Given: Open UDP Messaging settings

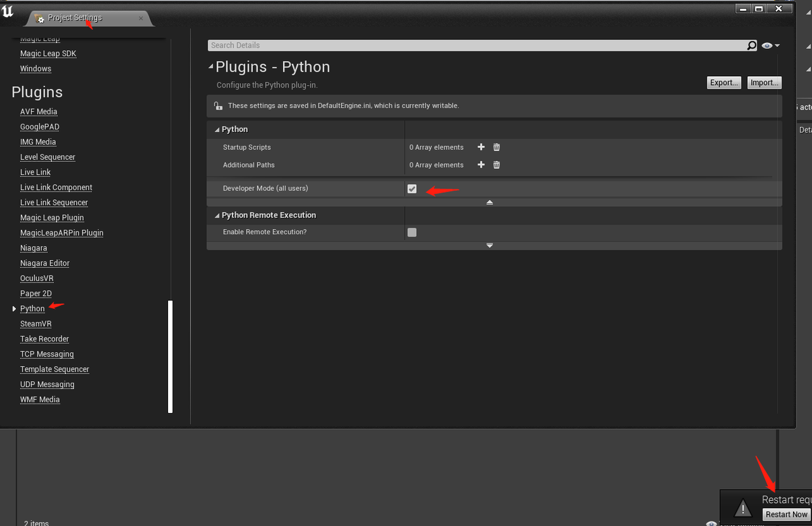Looking at the screenshot, I should pos(47,385).
